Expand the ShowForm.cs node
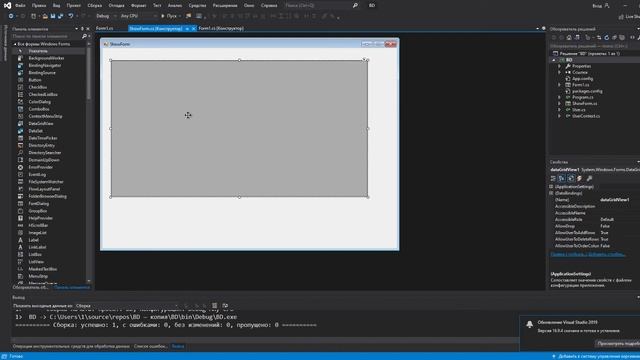The height and width of the screenshot is (360, 640). coord(560,104)
